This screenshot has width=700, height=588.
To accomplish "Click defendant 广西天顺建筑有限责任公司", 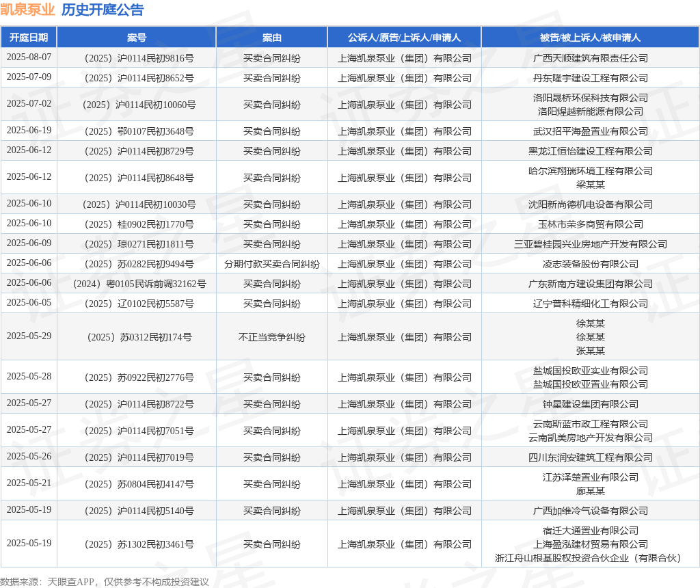I will pyautogui.click(x=590, y=58).
